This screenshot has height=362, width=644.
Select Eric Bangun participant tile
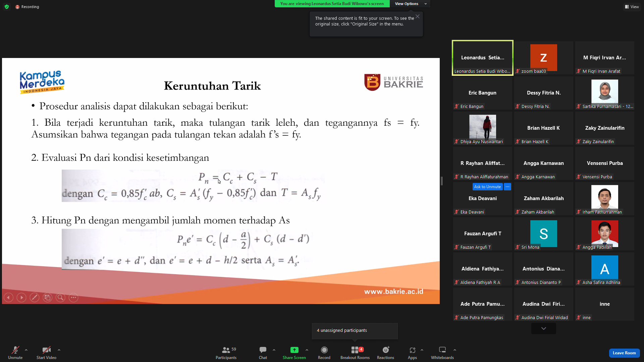[x=483, y=93]
